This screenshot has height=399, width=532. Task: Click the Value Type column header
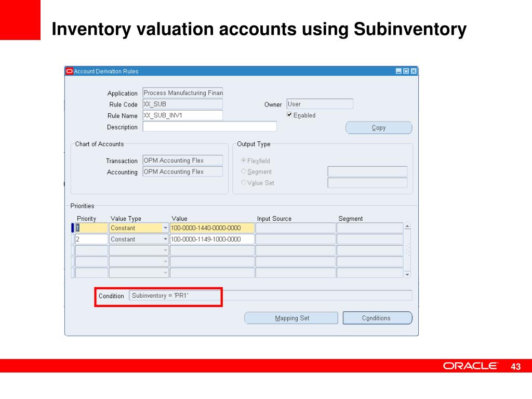tap(126, 219)
